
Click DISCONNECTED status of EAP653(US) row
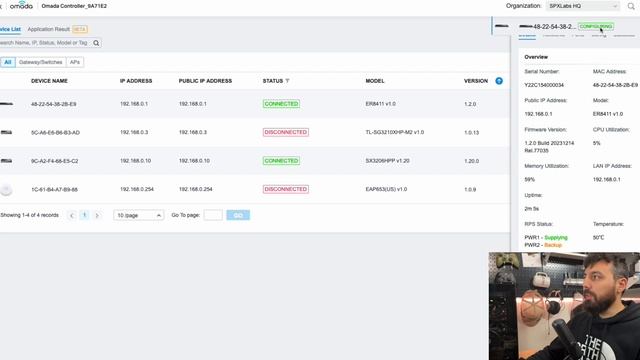pos(286,189)
